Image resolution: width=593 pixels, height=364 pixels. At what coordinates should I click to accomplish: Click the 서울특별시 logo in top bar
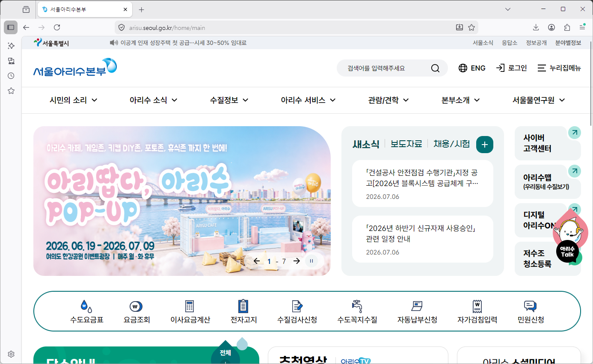(x=51, y=43)
